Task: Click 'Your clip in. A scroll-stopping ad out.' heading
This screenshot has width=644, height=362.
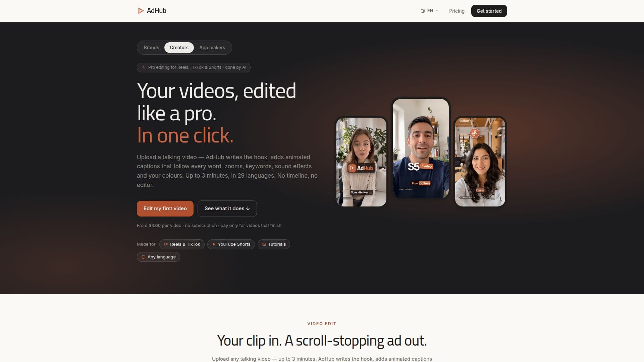Action: (x=322, y=341)
